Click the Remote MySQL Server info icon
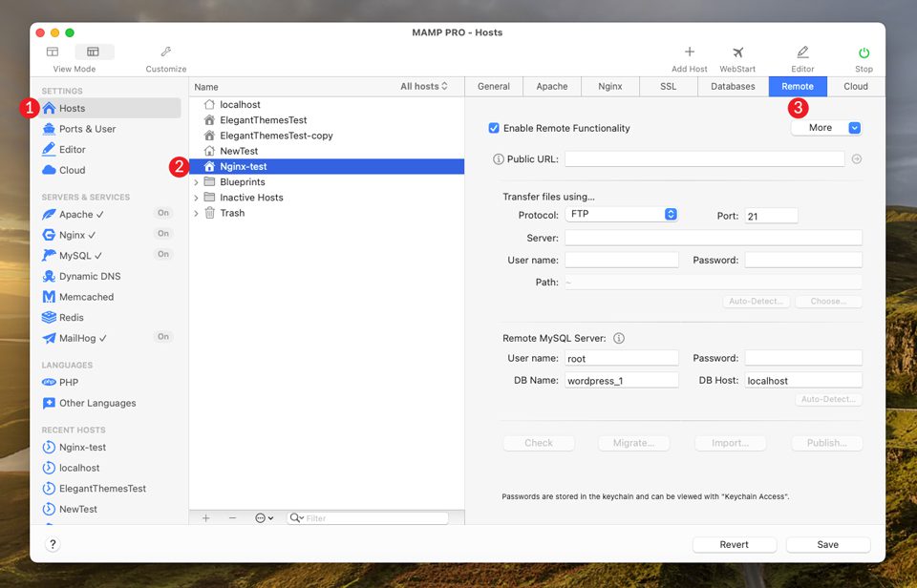 coord(619,338)
